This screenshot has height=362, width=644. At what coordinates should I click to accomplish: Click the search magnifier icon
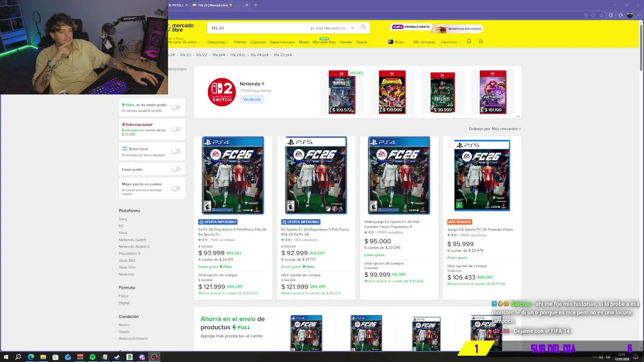[x=363, y=28]
